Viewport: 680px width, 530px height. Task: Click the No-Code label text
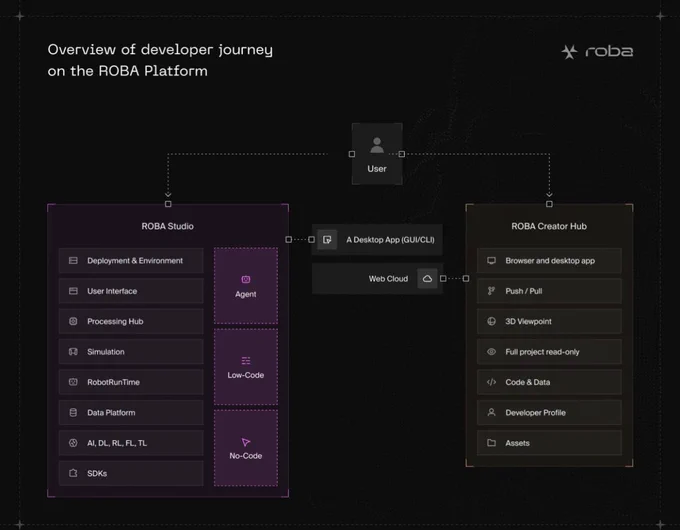coord(245,456)
